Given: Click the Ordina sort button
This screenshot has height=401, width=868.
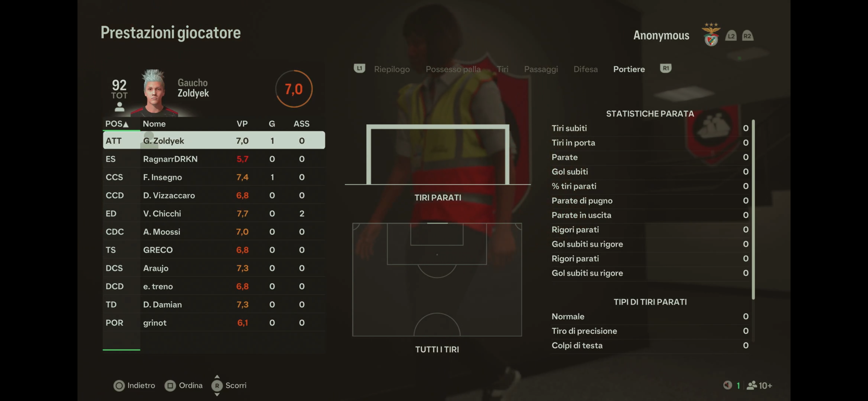Looking at the screenshot, I should point(184,386).
